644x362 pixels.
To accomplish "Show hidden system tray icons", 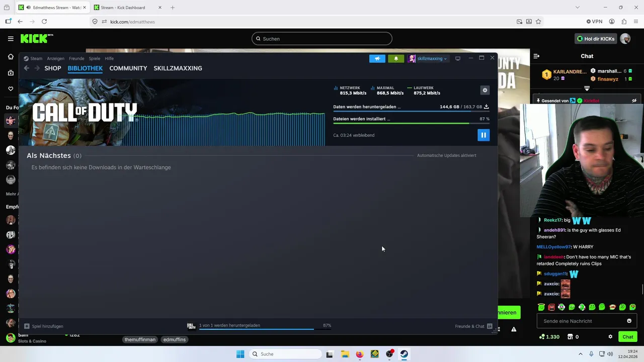I will (x=580, y=354).
